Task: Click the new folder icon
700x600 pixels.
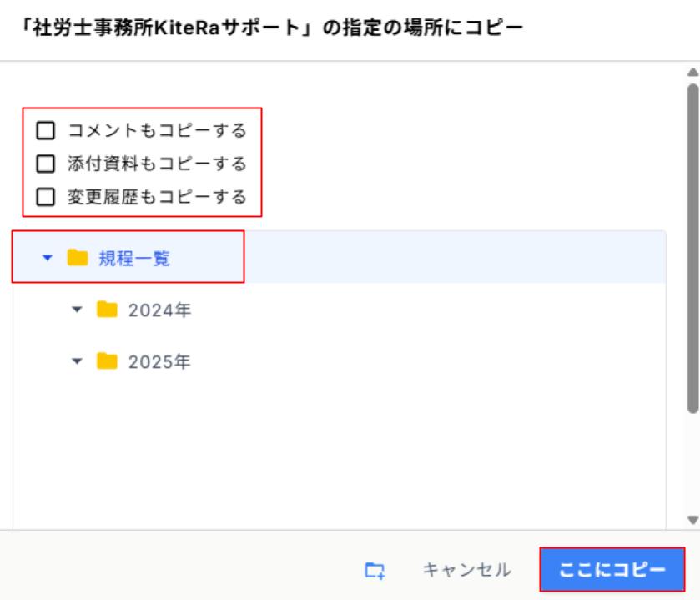Action: (x=375, y=571)
